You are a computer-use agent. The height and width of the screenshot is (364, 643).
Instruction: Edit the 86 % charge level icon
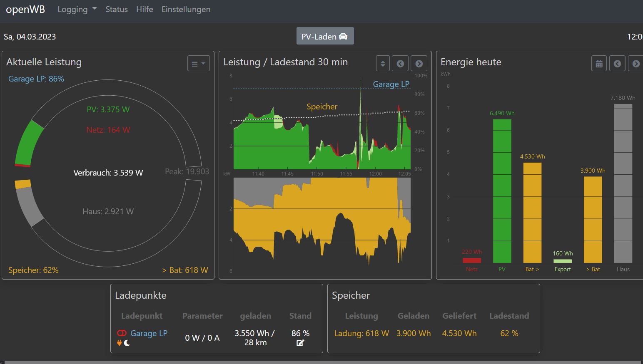pyautogui.click(x=300, y=343)
